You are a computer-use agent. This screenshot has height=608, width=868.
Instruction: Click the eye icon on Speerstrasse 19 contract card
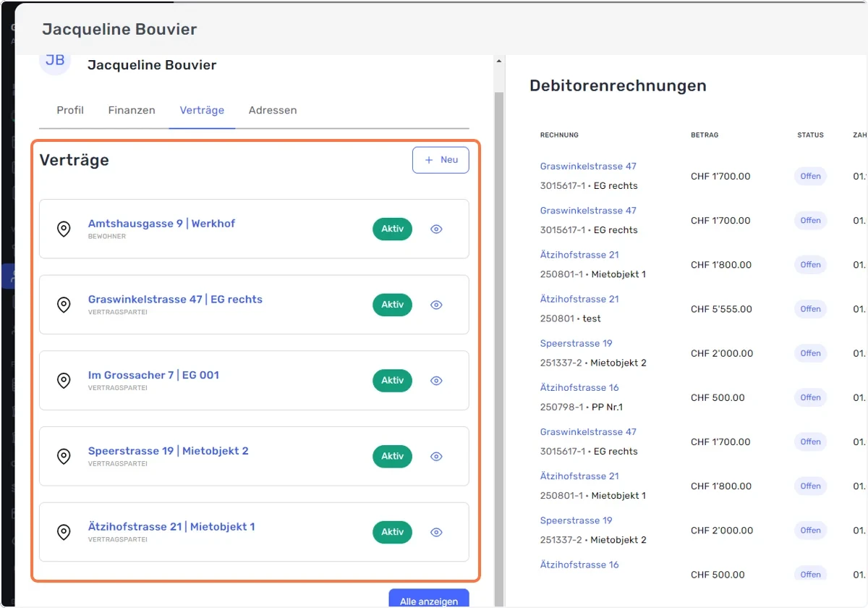pyautogui.click(x=436, y=457)
